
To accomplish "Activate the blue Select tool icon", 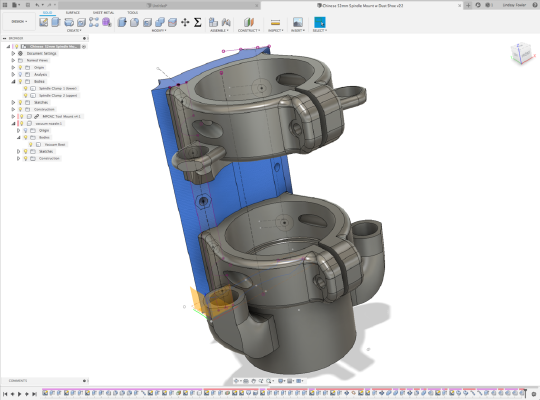I will pyautogui.click(x=320, y=22).
